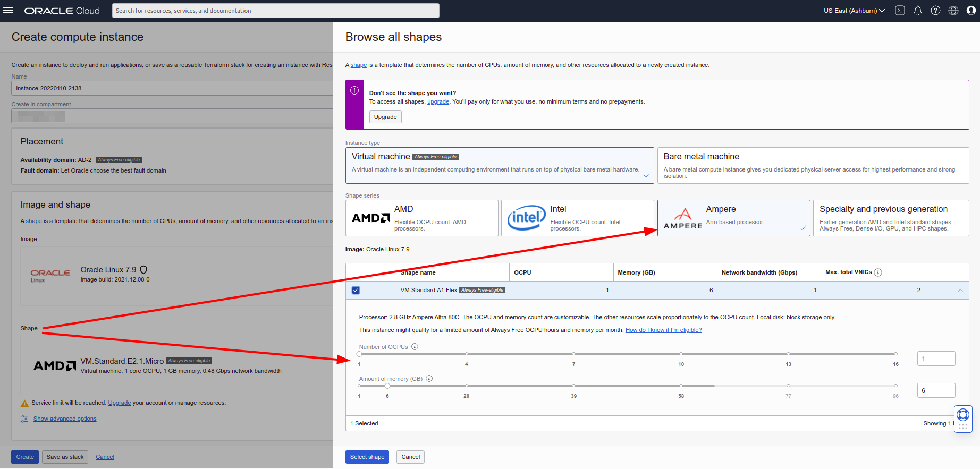This screenshot has width=980, height=469.
Task: Click the info icon next to Max. total VNICs
Action: point(878,272)
